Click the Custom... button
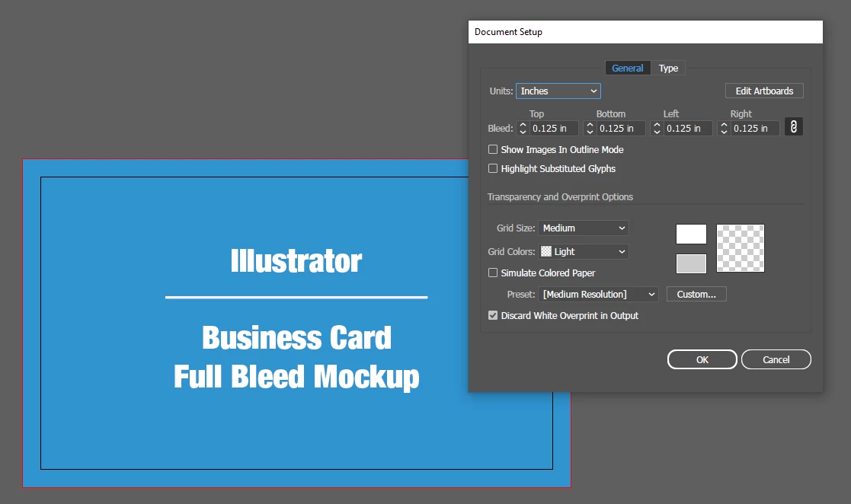 click(x=696, y=294)
